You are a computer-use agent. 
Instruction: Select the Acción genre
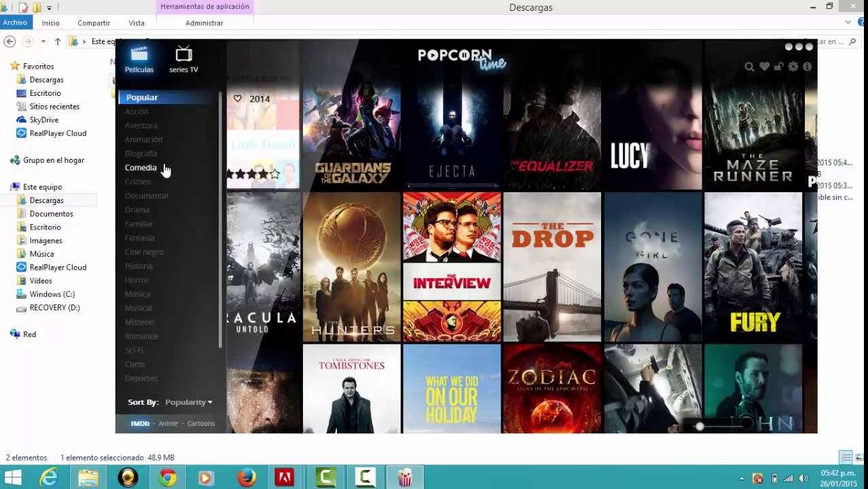[137, 111]
